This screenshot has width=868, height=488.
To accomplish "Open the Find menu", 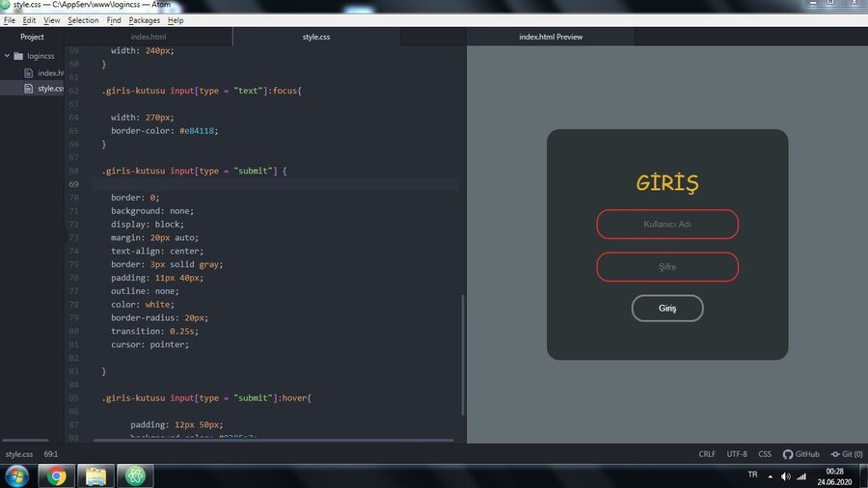I will (x=114, y=20).
